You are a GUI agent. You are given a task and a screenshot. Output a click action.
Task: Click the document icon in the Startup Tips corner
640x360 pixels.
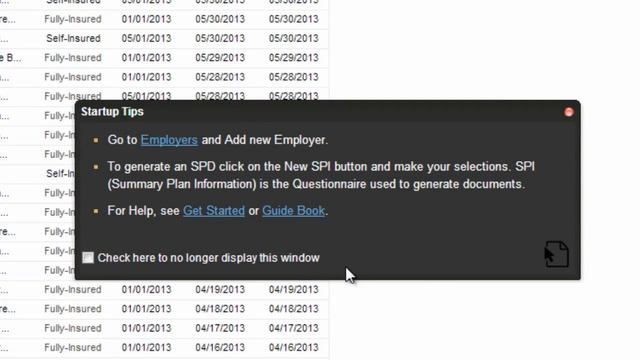pyautogui.click(x=557, y=254)
